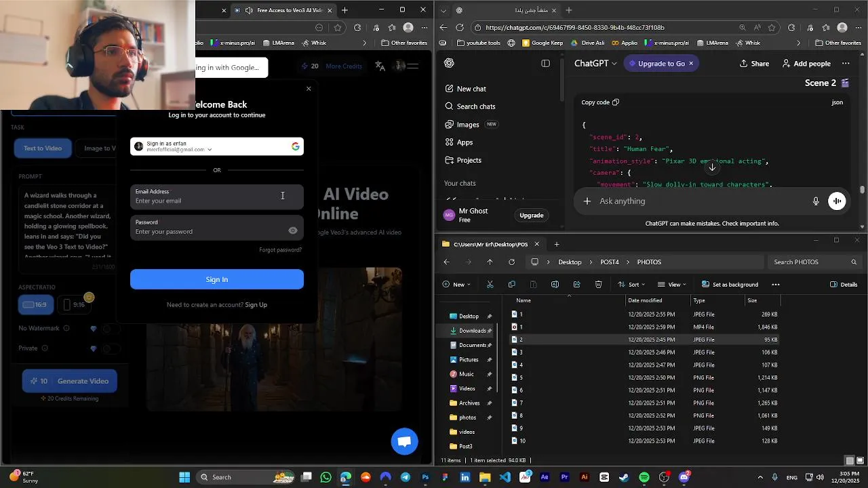Image resolution: width=868 pixels, height=488 pixels.
Task: Select the 9:16 aspect ratio option
Action: tap(74, 305)
